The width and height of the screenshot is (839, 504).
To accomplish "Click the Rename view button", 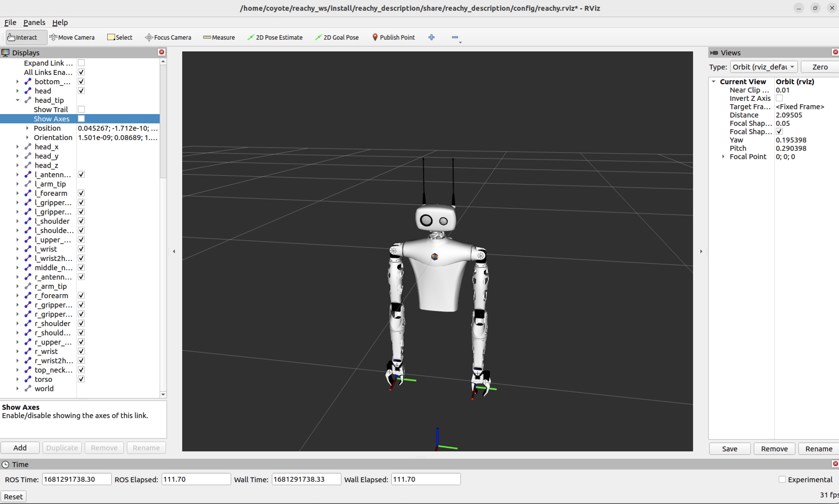I will [x=819, y=449].
